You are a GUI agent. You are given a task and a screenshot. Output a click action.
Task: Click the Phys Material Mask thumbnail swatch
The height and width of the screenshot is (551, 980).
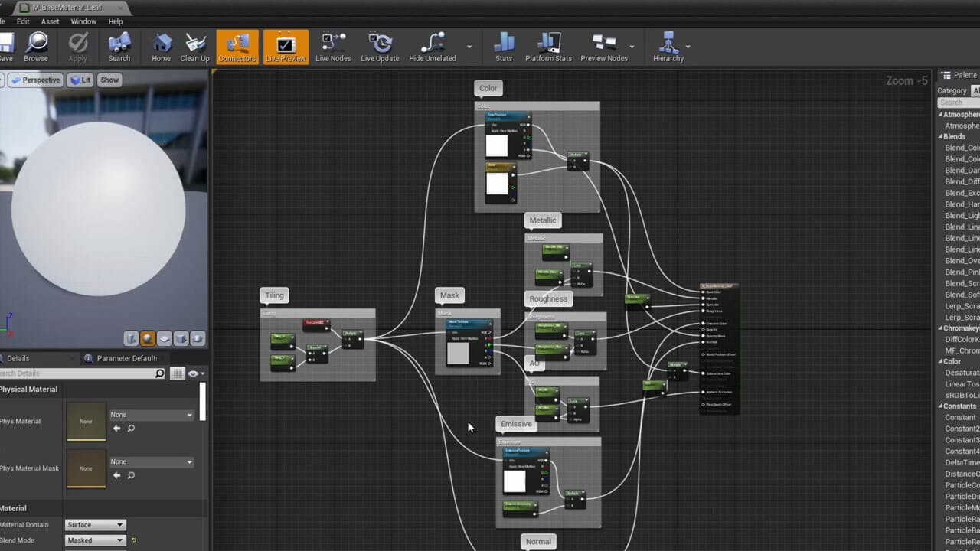click(87, 468)
